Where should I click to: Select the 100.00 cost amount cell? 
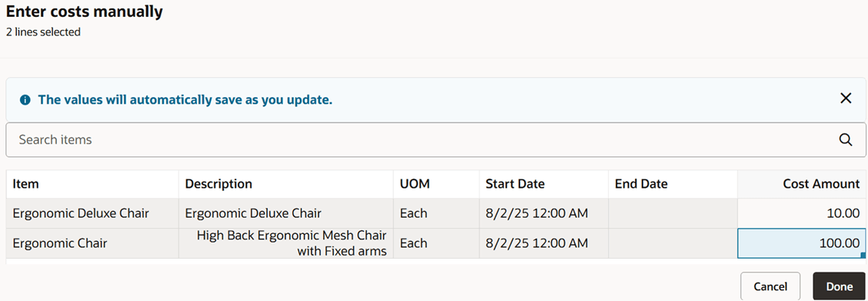[802, 243]
